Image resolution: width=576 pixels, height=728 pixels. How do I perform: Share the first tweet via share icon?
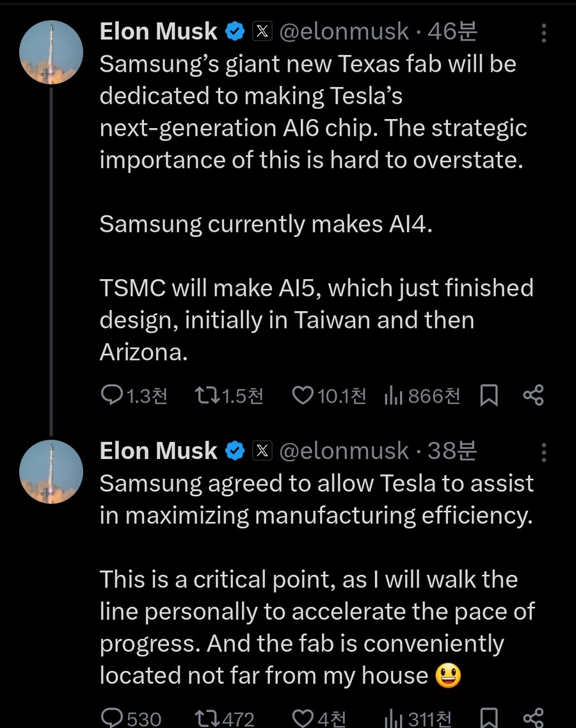point(533,396)
